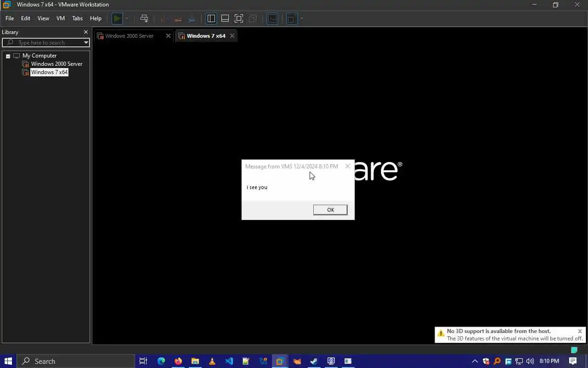
Task: Open the Windows Start menu
Action: pyautogui.click(x=8, y=361)
